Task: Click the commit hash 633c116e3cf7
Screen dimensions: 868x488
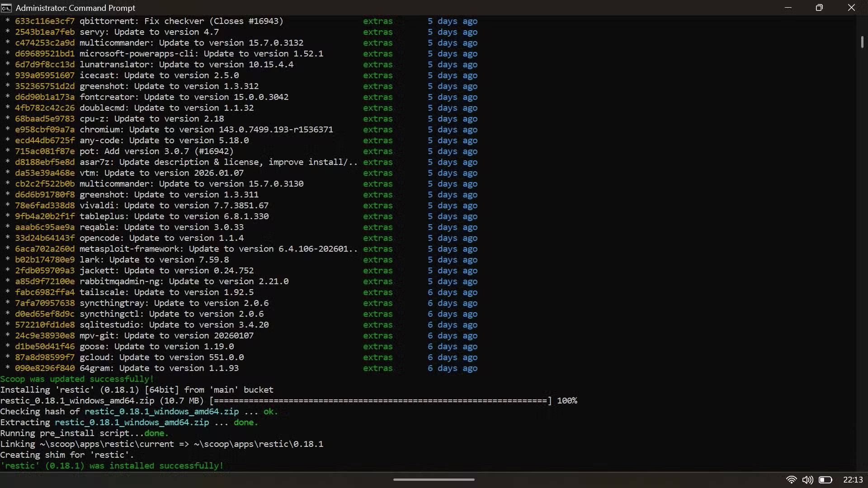Action: [x=45, y=21]
